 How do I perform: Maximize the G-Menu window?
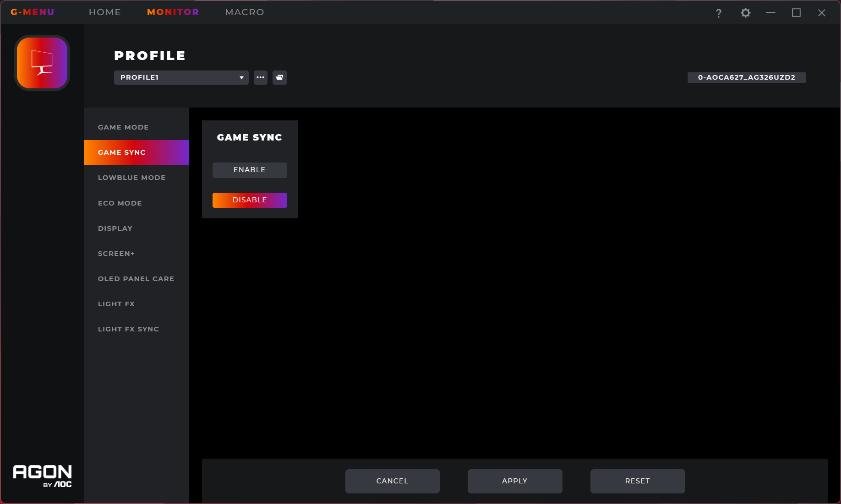796,13
